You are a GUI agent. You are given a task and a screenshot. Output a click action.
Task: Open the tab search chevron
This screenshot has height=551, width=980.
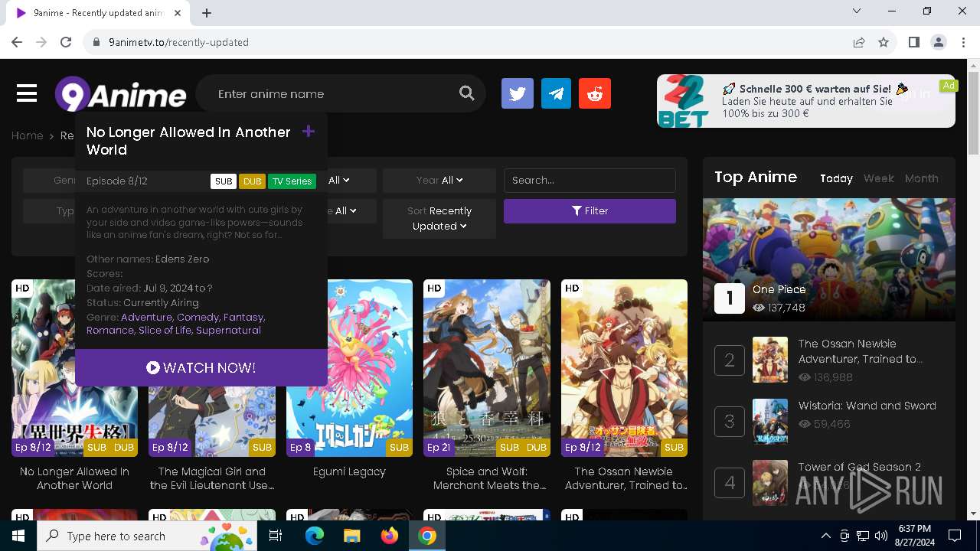tap(857, 11)
